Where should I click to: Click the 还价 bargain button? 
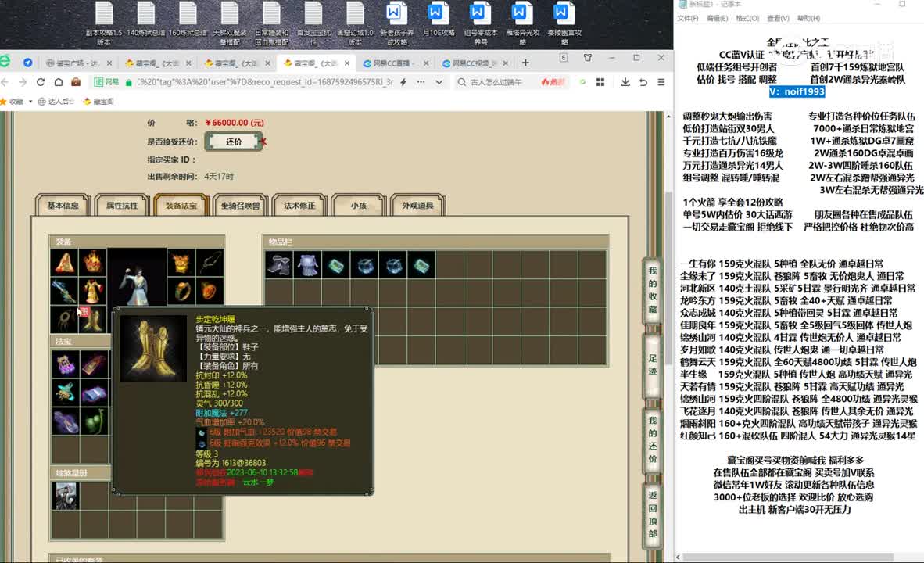click(234, 142)
